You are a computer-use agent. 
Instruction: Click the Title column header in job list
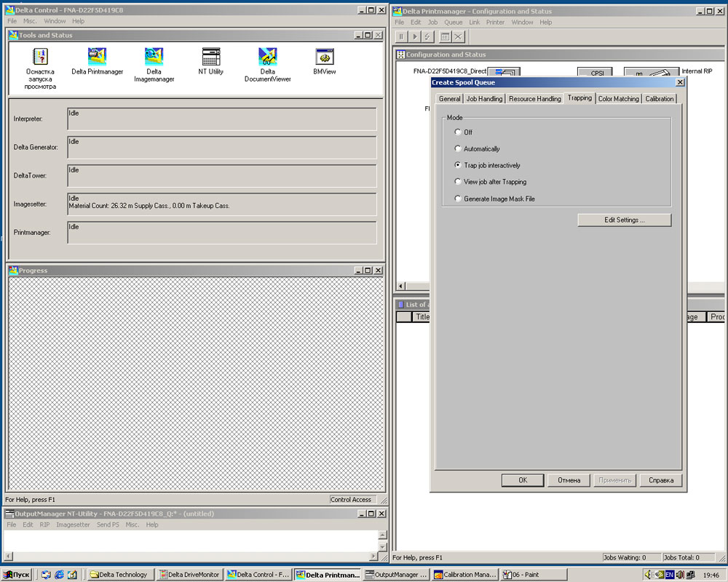click(422, 317)
